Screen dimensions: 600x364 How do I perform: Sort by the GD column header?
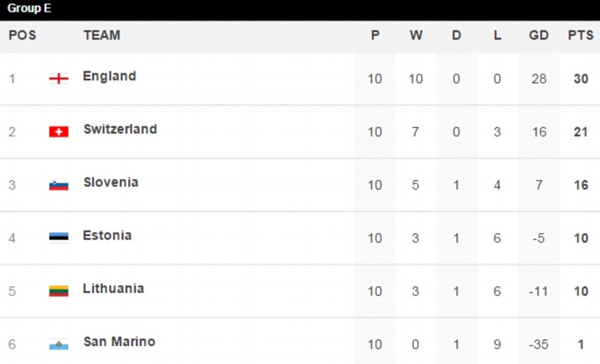point(539,36)
